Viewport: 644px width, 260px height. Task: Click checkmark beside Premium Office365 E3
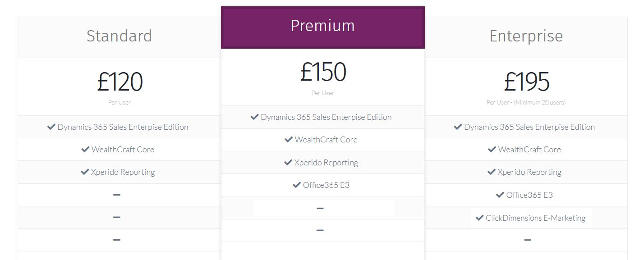(x=297, y=185)
